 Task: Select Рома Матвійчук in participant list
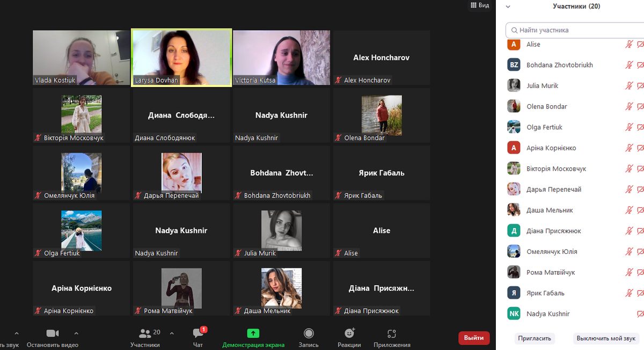click(550, 273)
